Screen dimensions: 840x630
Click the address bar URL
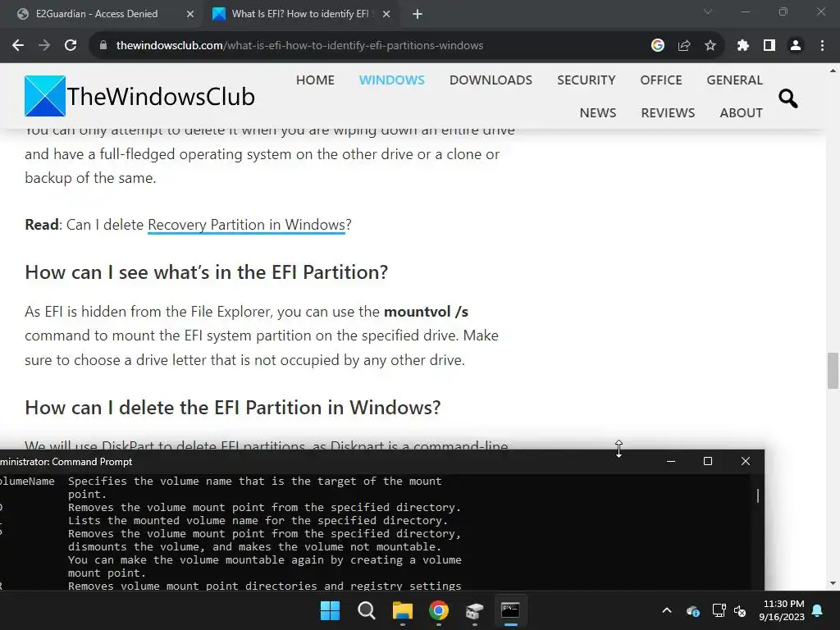coord(300,46)
